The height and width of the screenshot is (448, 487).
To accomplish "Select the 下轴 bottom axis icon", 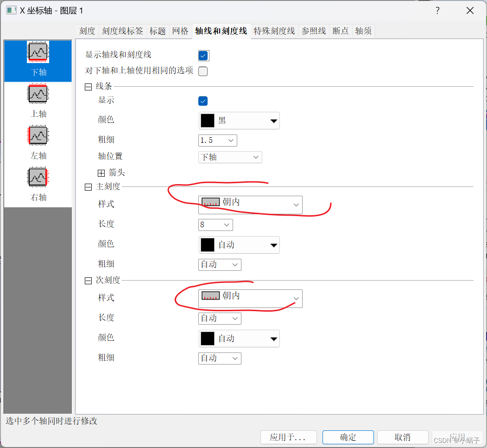I will [x=38, y=51].
